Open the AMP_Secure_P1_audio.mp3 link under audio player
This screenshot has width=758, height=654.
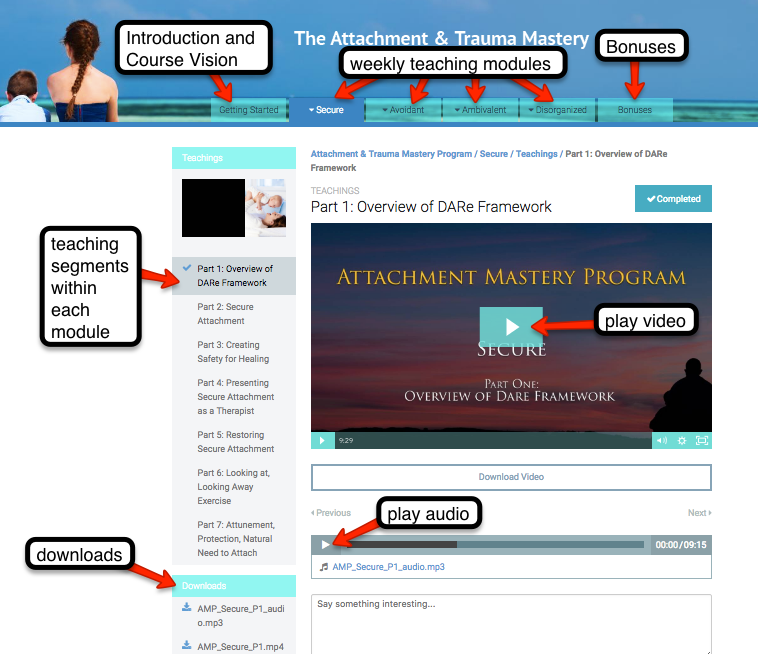pos(388,567)
